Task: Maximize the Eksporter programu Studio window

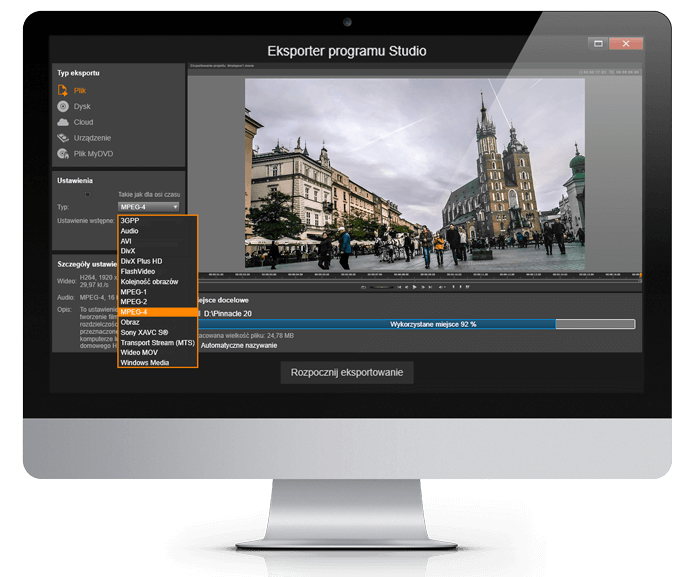Action: (597, 44)
